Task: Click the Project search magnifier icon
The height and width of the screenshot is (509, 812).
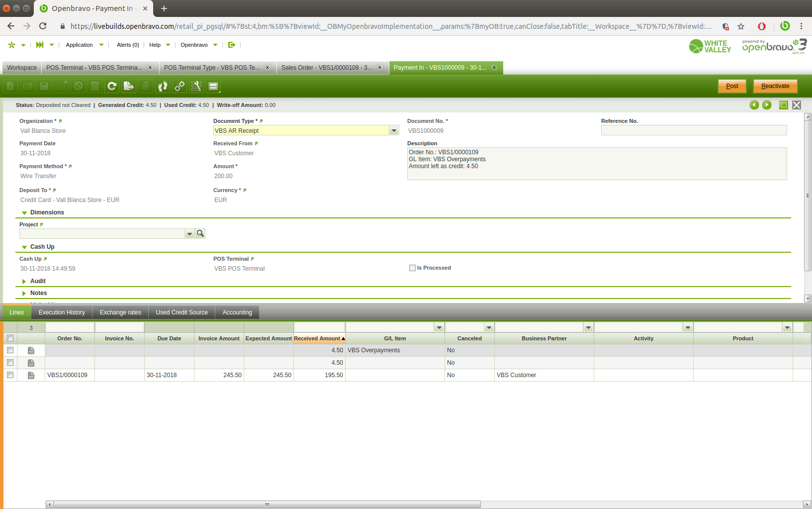Action: click(x=200, y=233)
